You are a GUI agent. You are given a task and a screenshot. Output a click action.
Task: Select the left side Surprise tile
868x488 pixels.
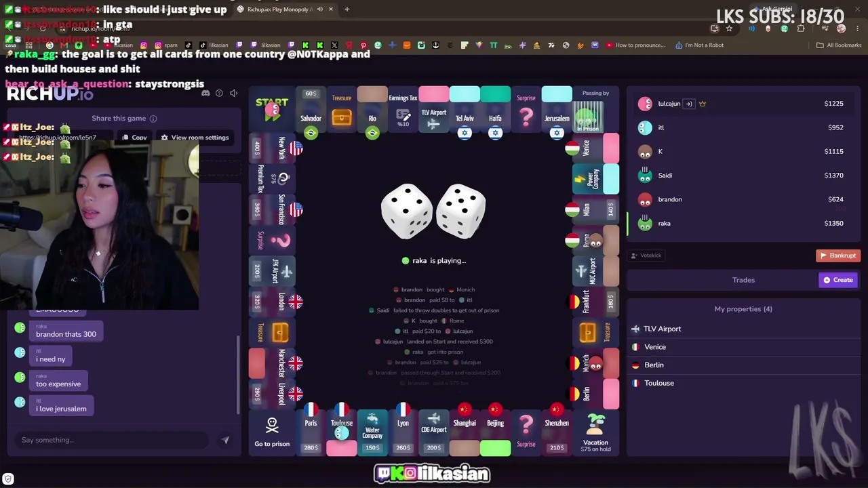click(x=272, y=241)
